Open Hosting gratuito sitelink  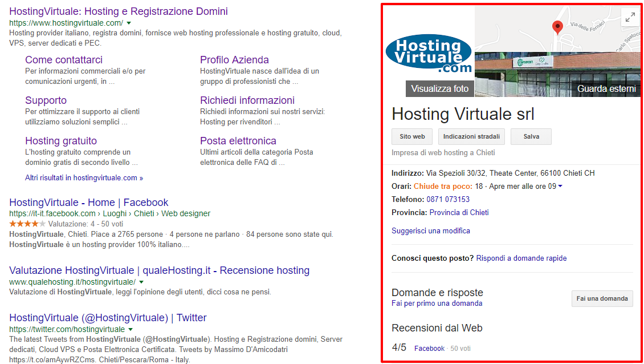point(61,141)
